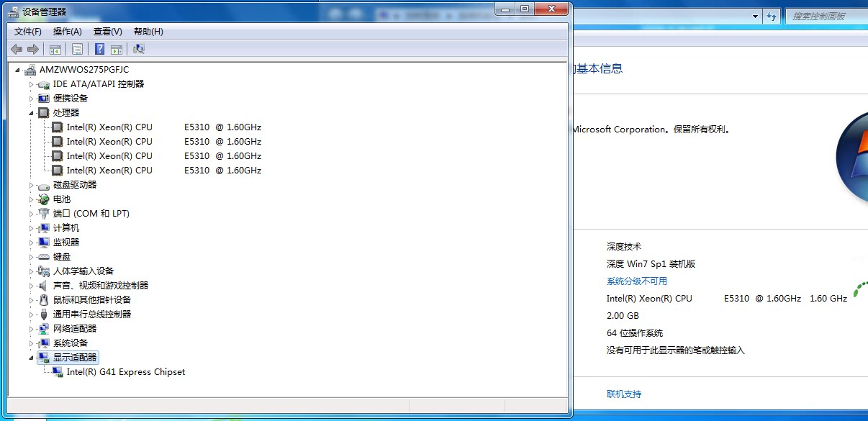
Task: Click the scan for hardware changes icon
Action: tap(139, 49)
